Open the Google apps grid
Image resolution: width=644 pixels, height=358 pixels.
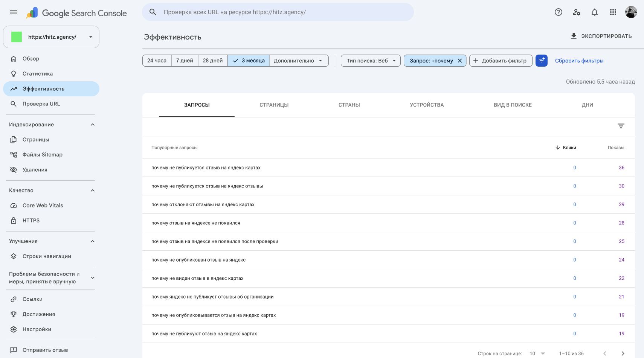pos(613,12)
